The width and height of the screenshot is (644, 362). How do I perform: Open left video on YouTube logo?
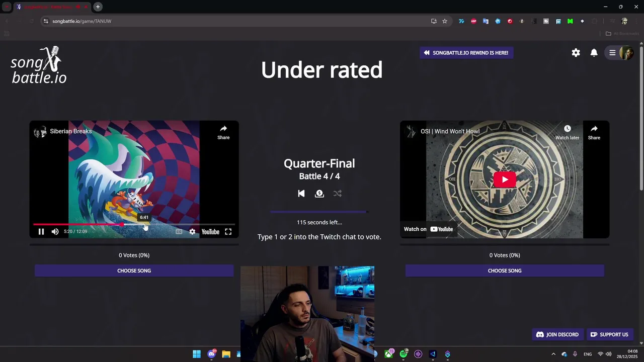[210, 232]
